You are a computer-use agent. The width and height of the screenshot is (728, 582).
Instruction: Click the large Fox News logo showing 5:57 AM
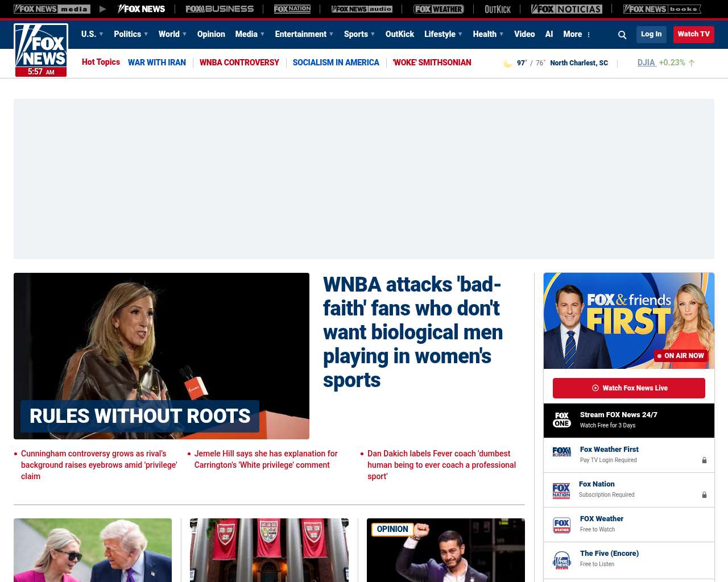pyautogui.click(x=41, y=50)
